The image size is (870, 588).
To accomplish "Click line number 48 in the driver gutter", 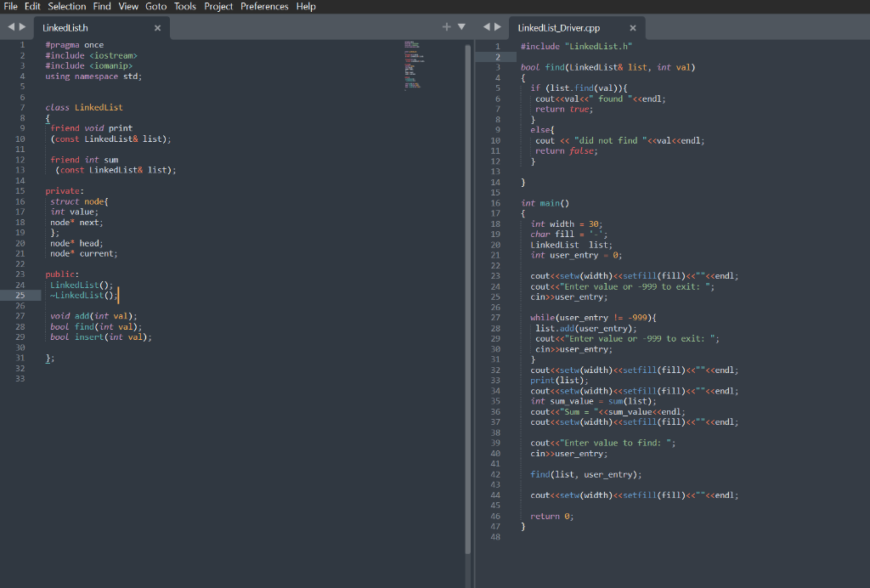I will [495, 536].
